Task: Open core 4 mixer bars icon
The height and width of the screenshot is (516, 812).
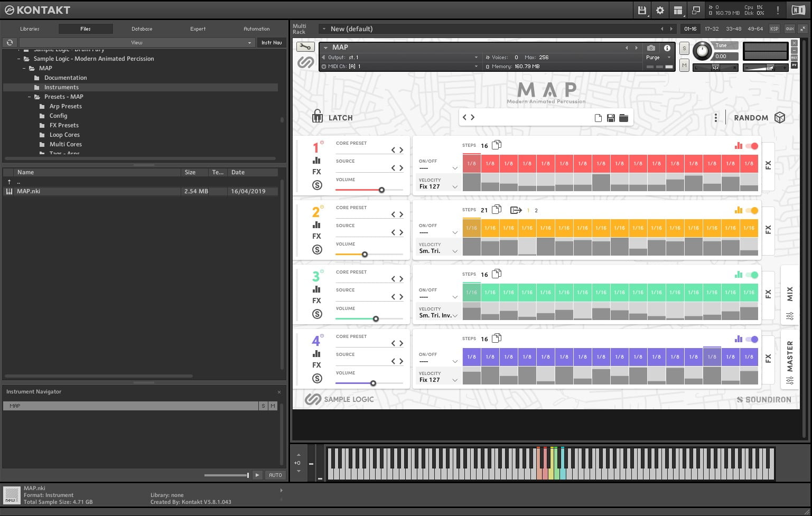Action: point(316,353)
